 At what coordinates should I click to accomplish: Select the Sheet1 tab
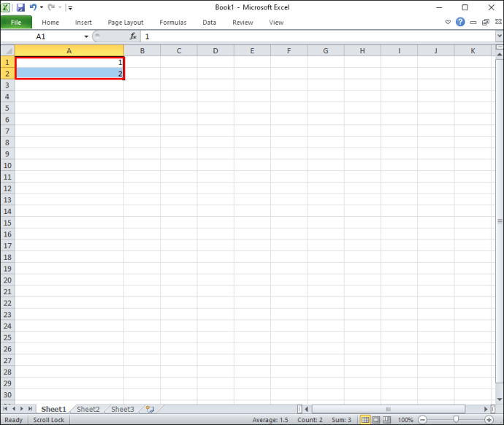tap(53, 409)
